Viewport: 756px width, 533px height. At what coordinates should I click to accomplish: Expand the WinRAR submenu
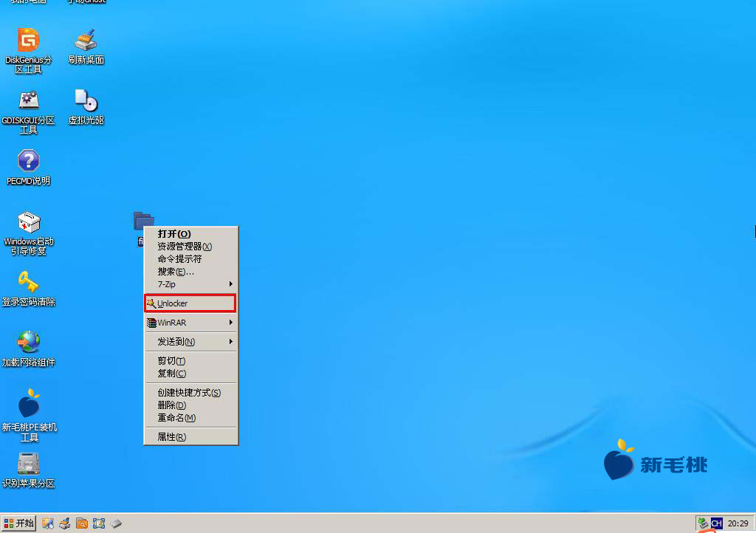[191, 323]
